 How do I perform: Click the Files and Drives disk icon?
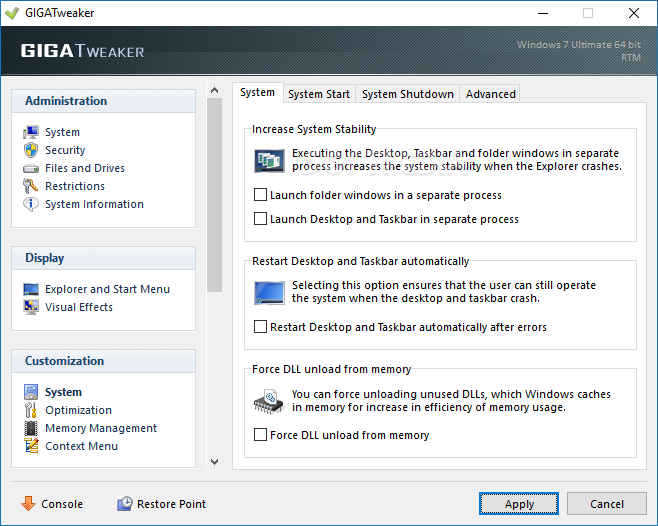(31, 168)
